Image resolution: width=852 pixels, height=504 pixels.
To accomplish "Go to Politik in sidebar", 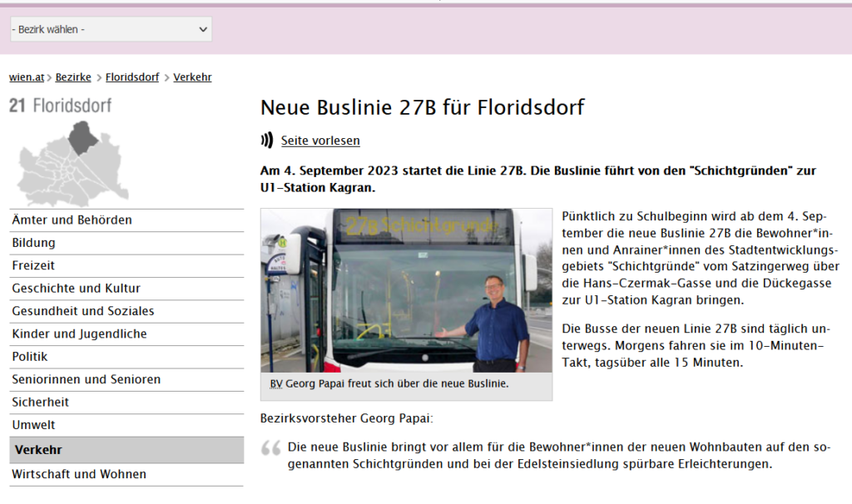I will [30, 357].
